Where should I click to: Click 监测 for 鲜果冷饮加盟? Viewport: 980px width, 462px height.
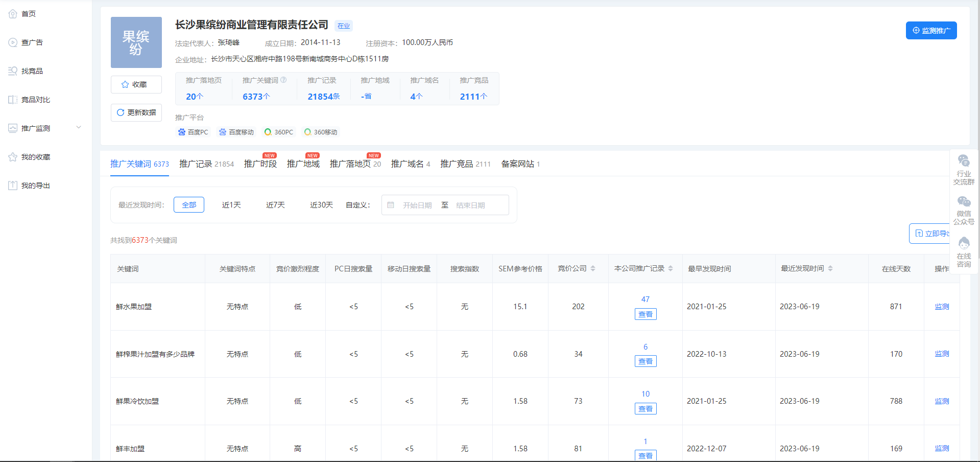point(942,401)
